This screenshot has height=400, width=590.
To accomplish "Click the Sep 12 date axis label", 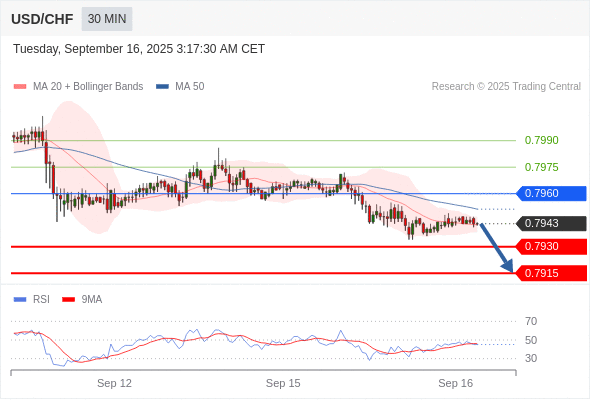I will coord(114,383).
